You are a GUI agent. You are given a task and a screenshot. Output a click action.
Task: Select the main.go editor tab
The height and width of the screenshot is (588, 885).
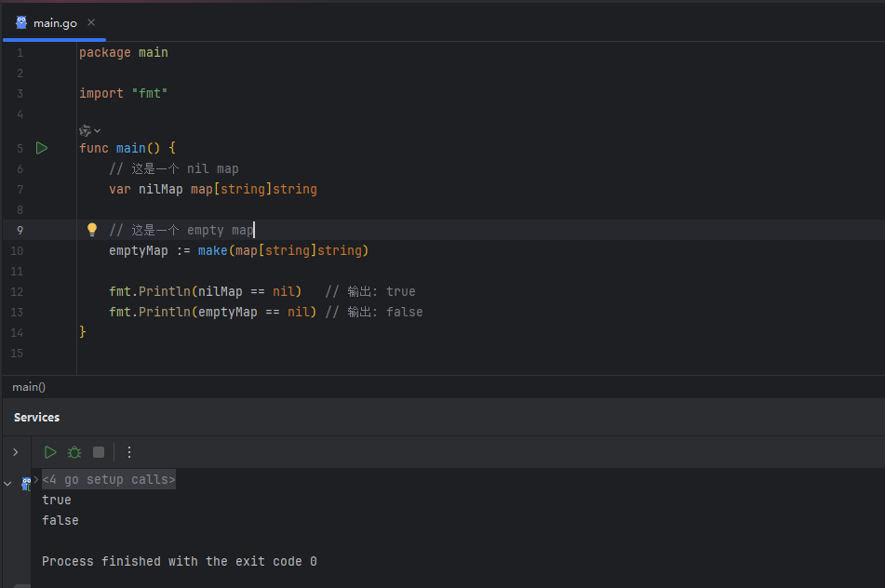coord(55,22)
